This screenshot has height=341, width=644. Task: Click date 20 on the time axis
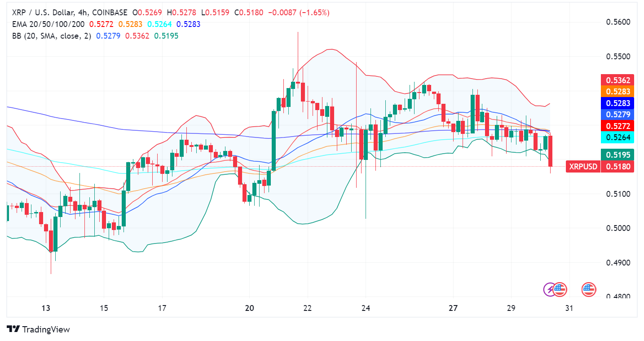250,308
